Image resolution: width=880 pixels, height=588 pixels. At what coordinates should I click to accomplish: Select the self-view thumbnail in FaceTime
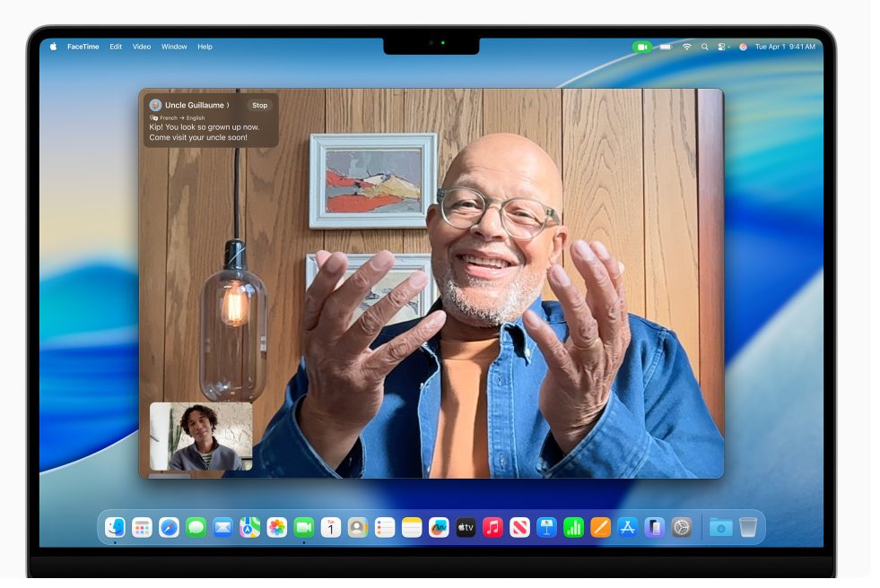pyautogui.click(x=199, y=437)
